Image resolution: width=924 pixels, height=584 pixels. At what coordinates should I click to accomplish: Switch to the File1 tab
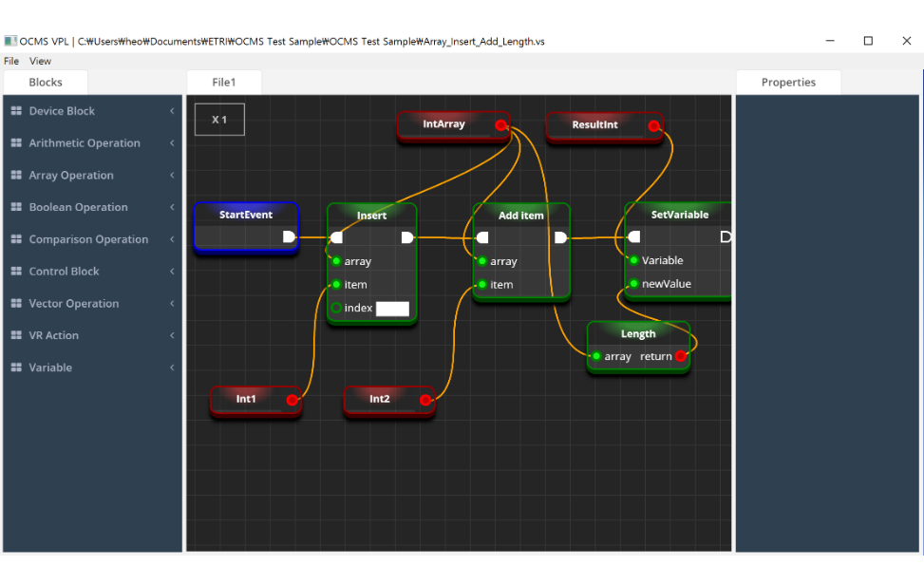point(223,83)
